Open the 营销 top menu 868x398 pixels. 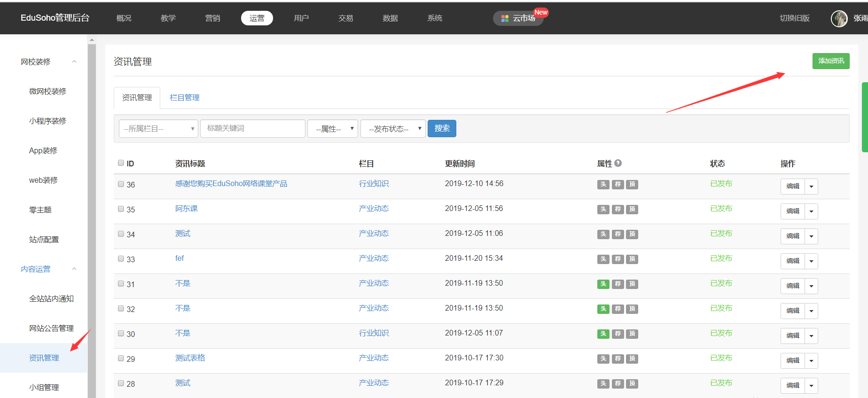212,18
